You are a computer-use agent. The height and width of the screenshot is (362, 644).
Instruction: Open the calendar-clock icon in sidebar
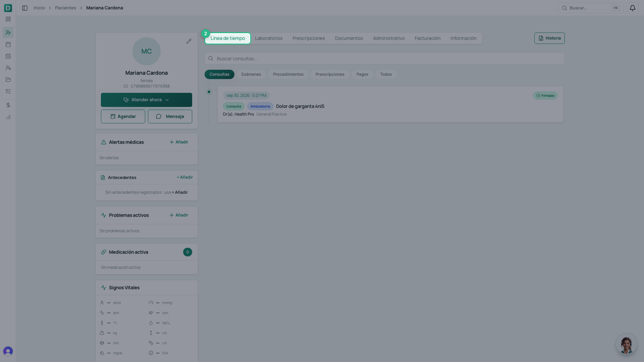(x=8, y=56)
